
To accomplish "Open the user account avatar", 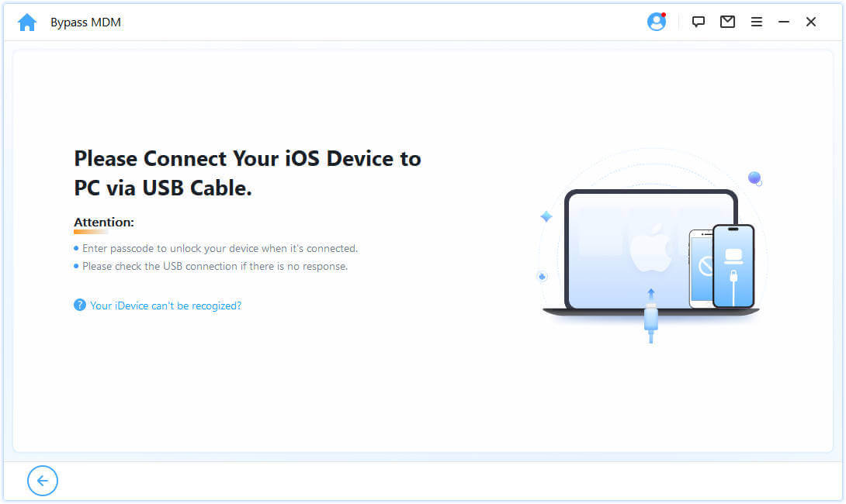I will (656, 22).
